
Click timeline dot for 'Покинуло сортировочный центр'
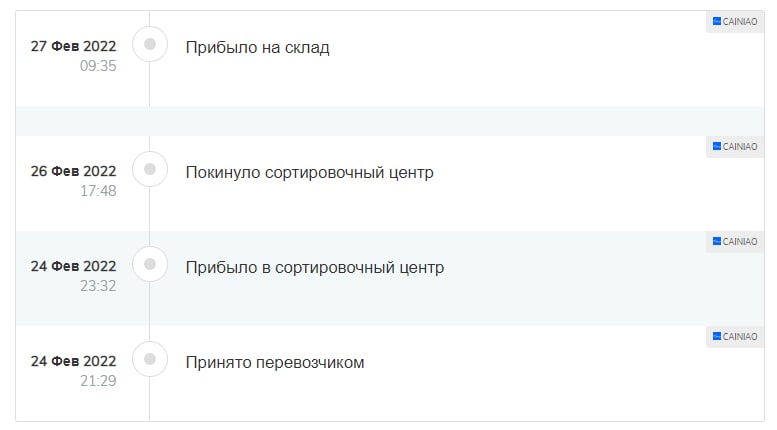click(x=150, y=169)
